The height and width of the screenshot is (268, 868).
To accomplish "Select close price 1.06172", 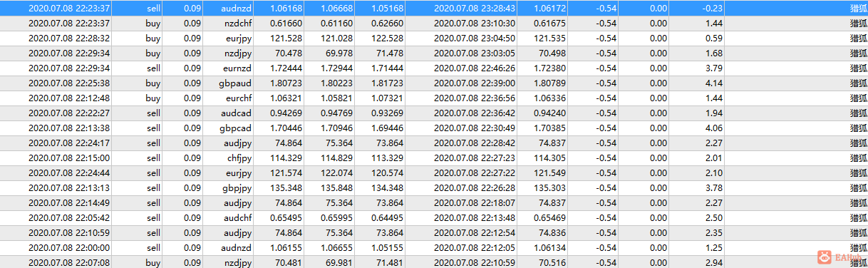I will click(550, 9).
